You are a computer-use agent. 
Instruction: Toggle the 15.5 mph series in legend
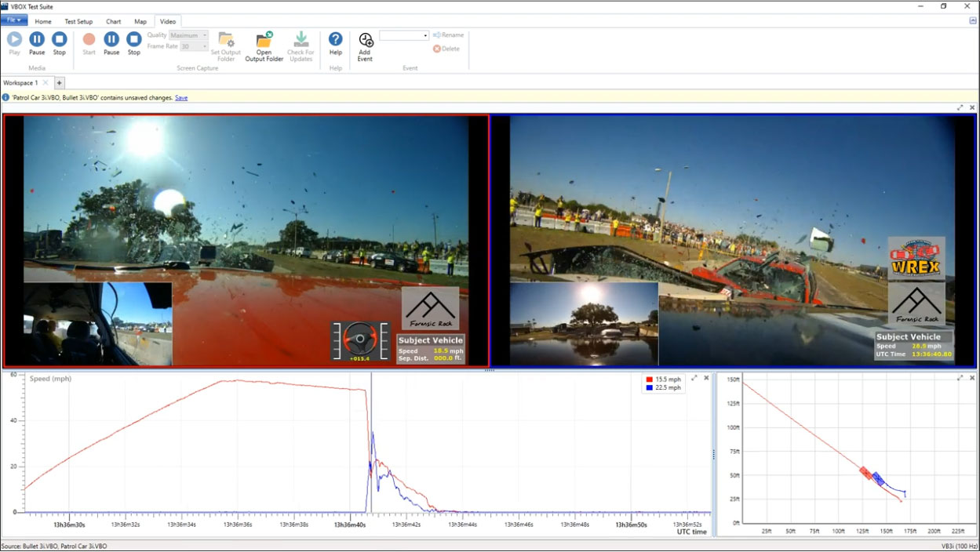(x=661, y=379)
